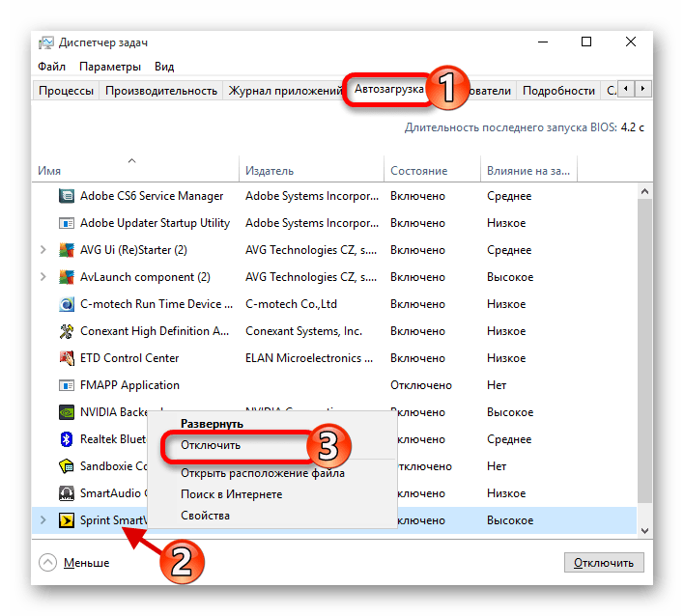The width and height of the screenshot is (684, 616).
Task: Click the list scrollbar down arrow
Action: [644, 531]
